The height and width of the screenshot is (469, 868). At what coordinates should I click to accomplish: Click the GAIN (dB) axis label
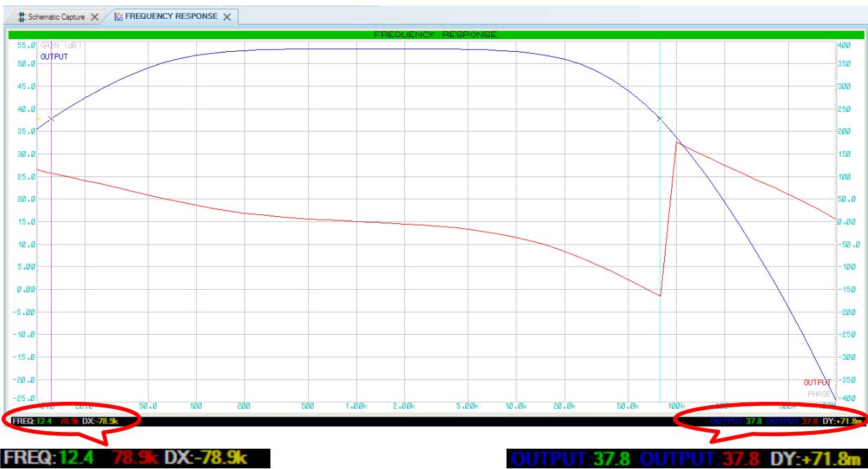pyautogui.click(x=62, y=45)
